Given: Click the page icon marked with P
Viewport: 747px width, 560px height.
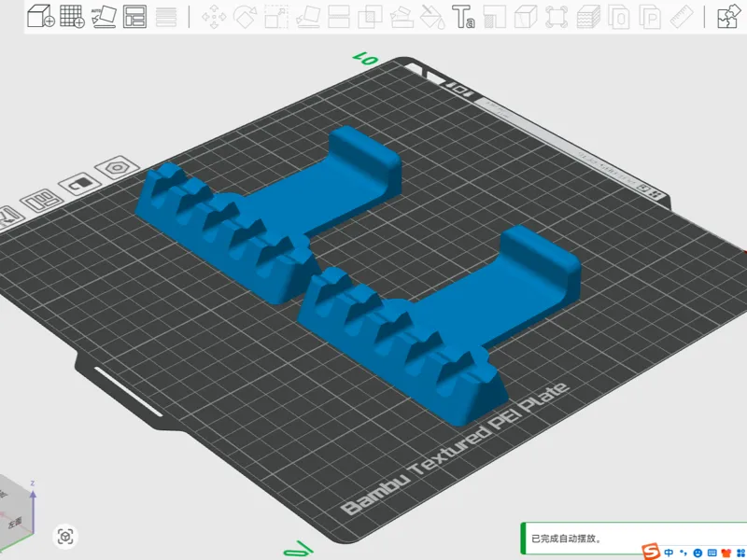Looking at the screenshot, I should [x=650, y=17].
